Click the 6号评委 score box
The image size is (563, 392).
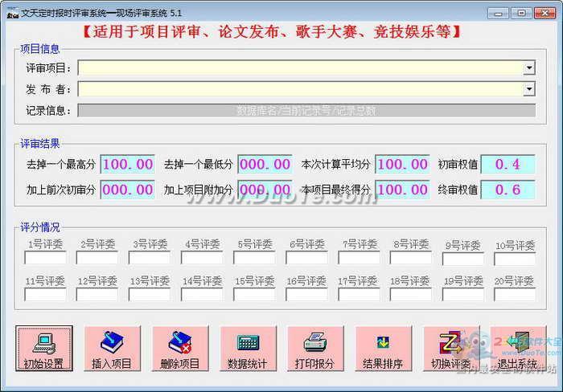pos(307,258)
